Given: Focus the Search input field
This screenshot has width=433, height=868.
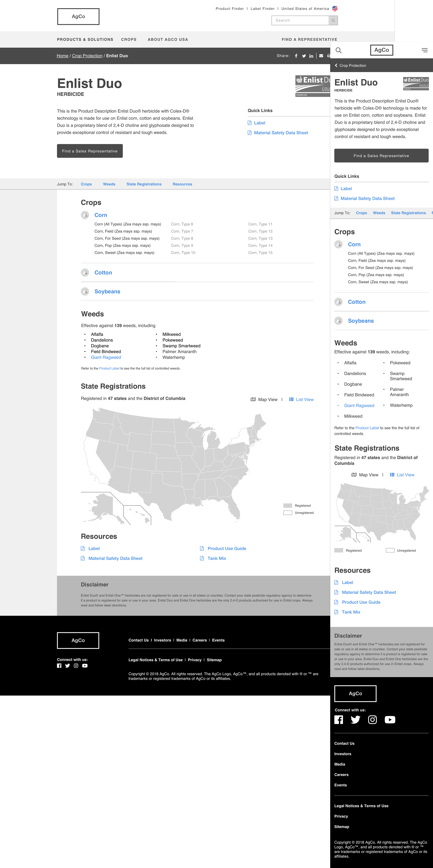Looking at the screenshot, I should pyautogui.click(x=300, y=21).
